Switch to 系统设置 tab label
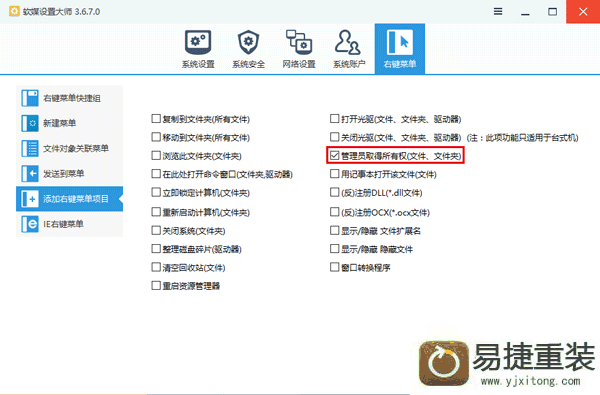 pyautogui.click(x=198, y=64)
